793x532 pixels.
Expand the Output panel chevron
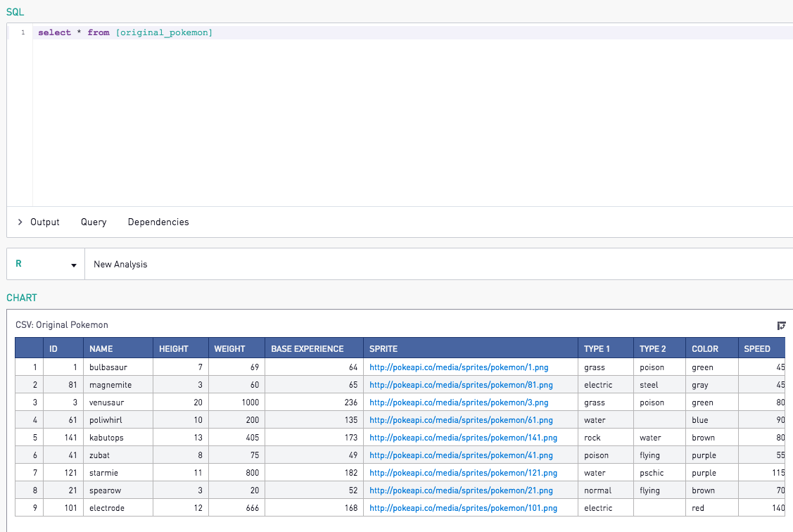point(20,222)
